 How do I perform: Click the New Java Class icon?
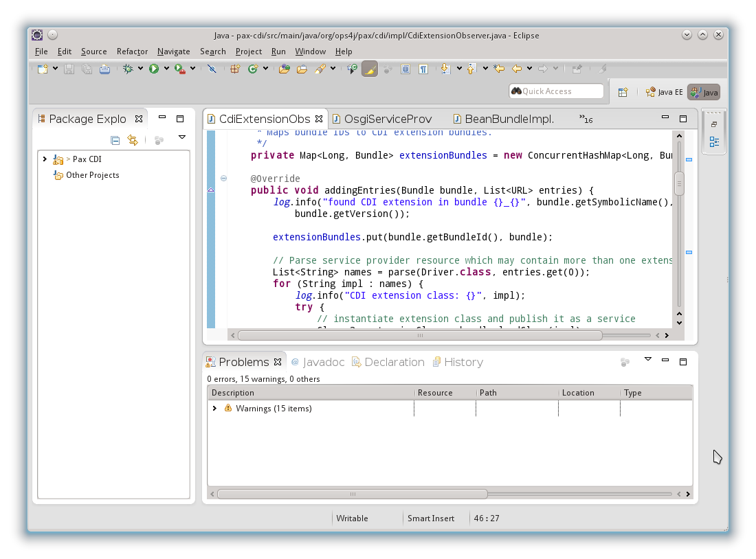[x=253, y=69]
